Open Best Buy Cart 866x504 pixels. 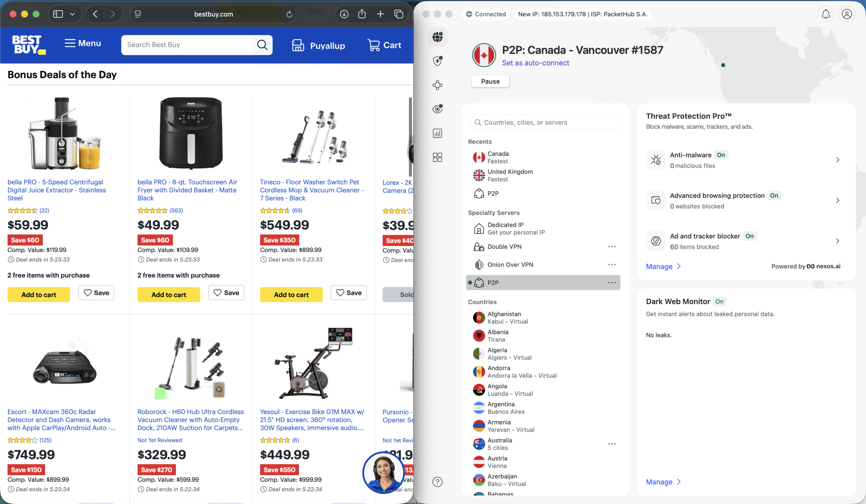click(x=384, y=45)
